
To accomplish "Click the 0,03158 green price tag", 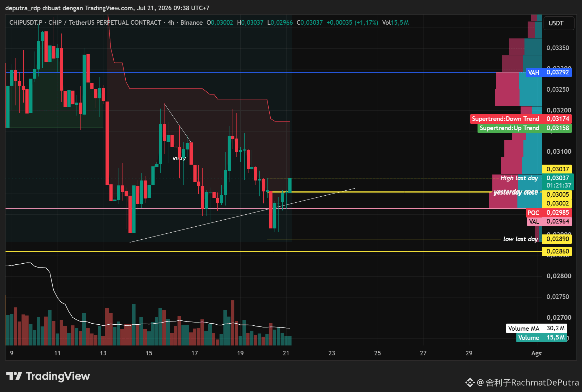I will (x=557, y=128).
